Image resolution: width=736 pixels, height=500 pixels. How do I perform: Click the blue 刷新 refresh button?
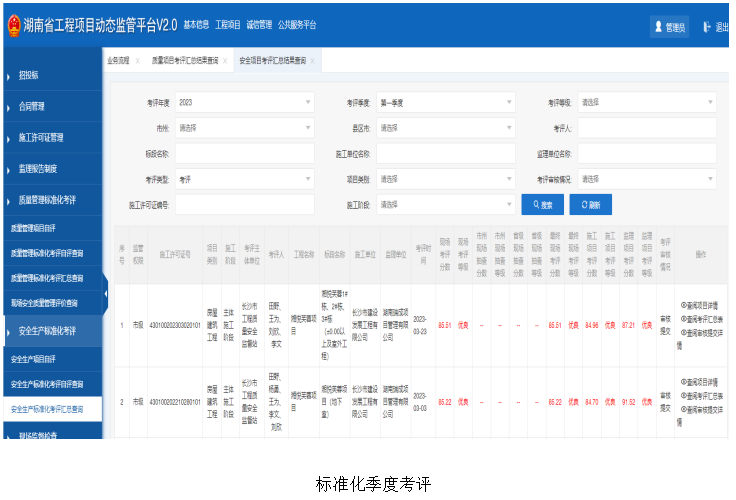click(x=590, y=205)
